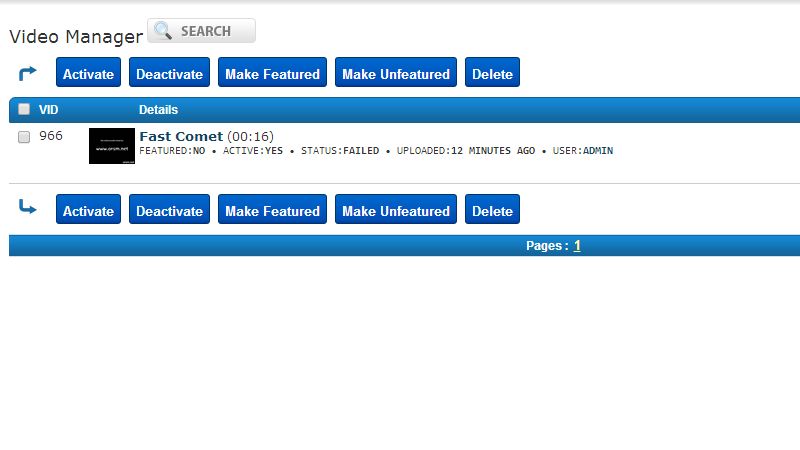This screenshot has width=800, height=450.
Task: Click the bottom Delete button
Action: pyautogui.click(x=492, y=209)
